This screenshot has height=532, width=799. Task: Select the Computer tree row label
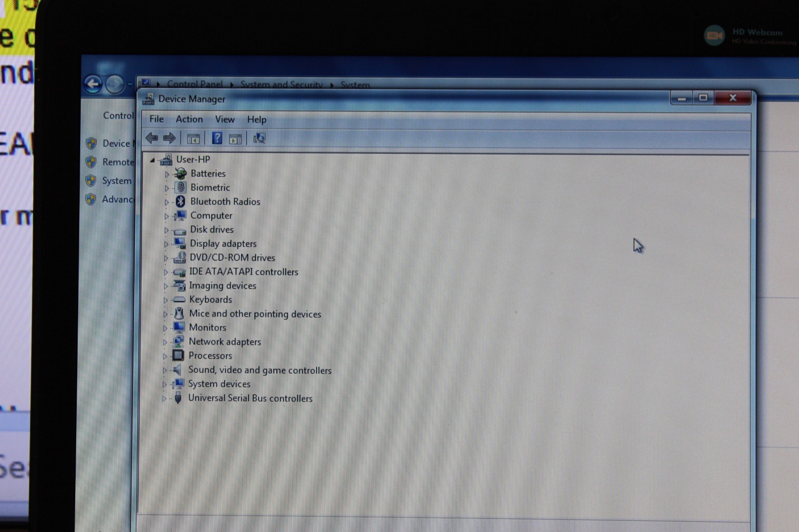[x=211, y=216]
